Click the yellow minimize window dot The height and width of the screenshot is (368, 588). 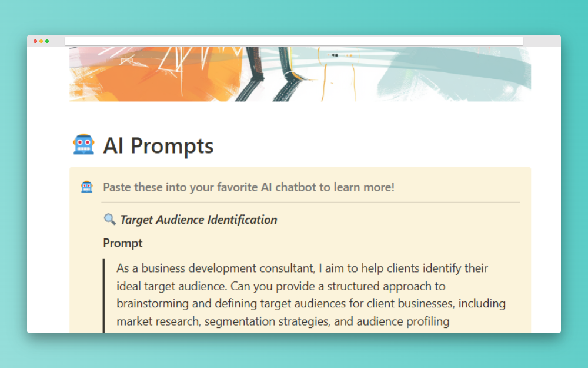click(41, 41)
